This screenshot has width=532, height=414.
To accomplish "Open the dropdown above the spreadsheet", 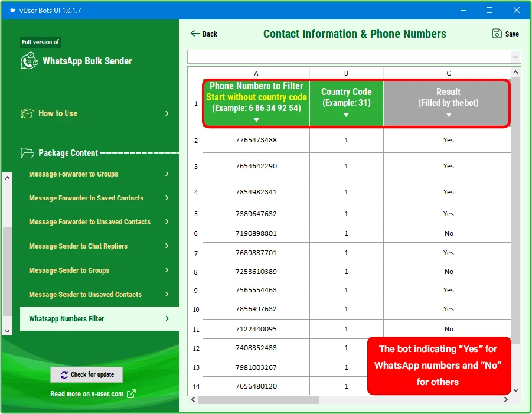I will tap(515, 57).
